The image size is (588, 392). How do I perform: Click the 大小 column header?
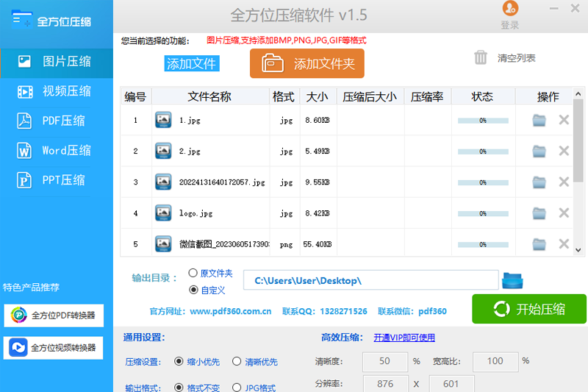(318, 97)
